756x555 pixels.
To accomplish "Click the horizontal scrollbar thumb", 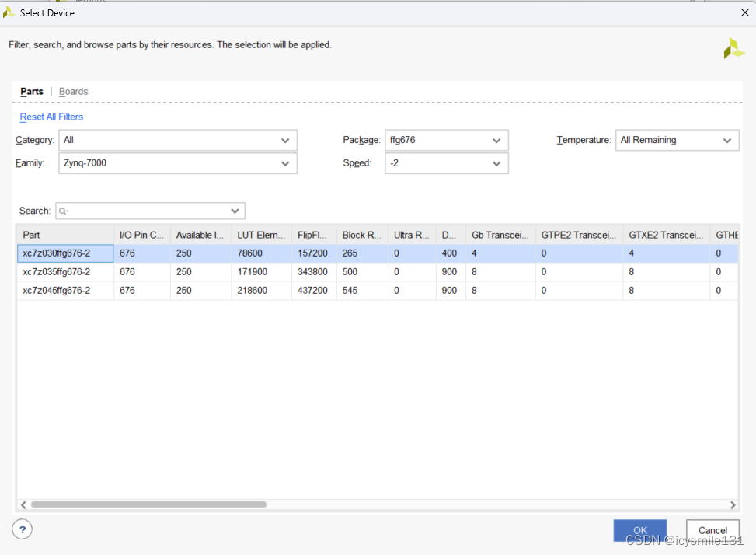I will 148,504.
